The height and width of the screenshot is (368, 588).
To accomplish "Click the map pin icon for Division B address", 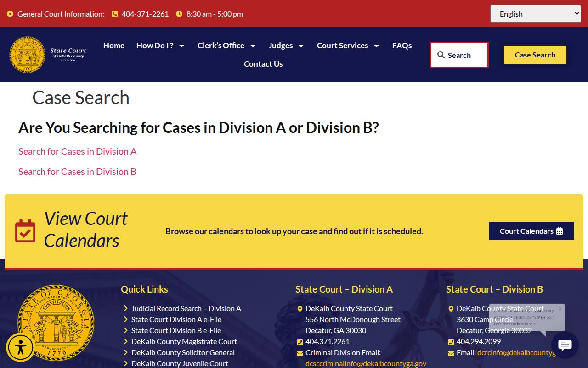I will tap(451, 309).
